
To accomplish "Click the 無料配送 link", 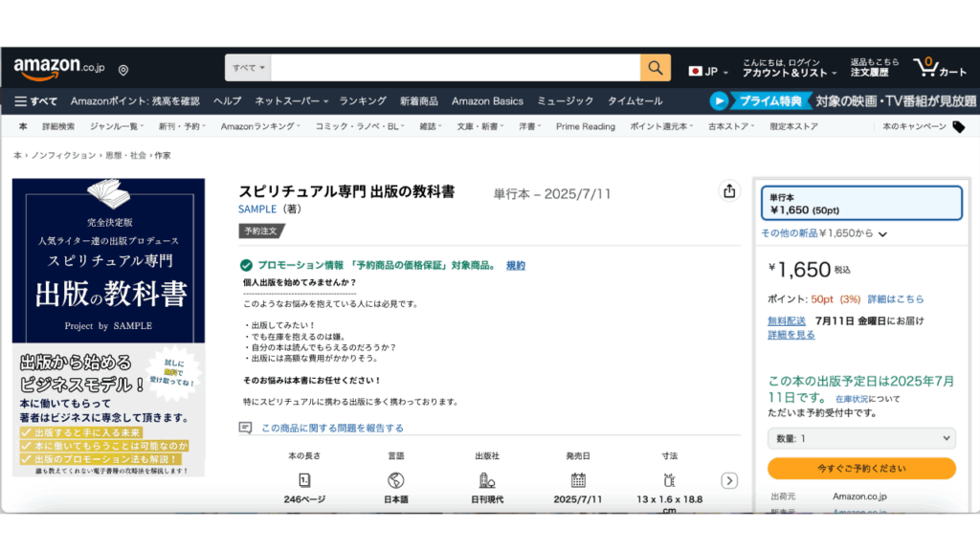I will [x=787, y=321].
